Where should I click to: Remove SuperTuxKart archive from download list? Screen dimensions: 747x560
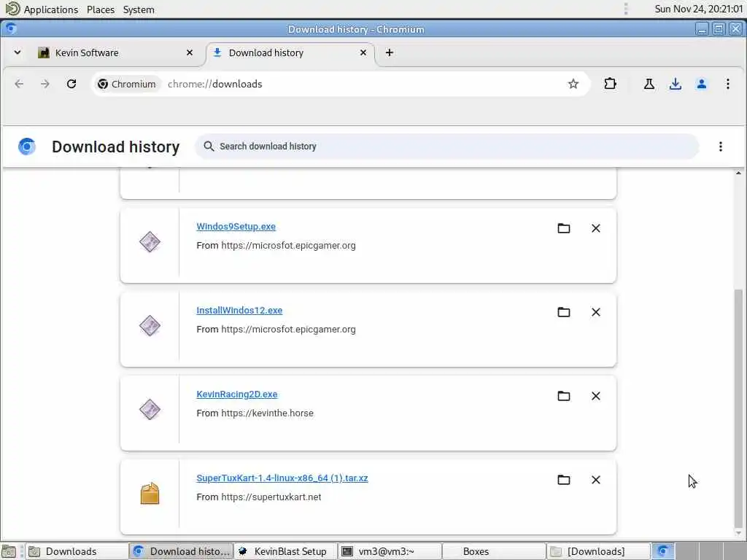[595, 480]
